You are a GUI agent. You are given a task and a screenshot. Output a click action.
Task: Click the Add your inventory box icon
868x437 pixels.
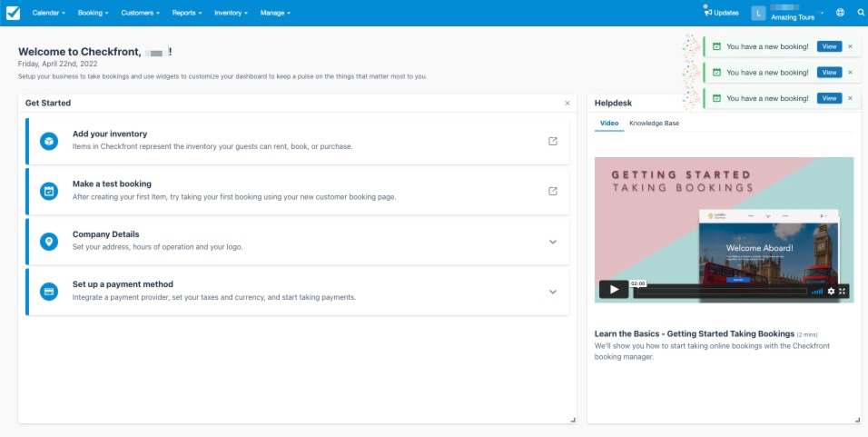49,141
